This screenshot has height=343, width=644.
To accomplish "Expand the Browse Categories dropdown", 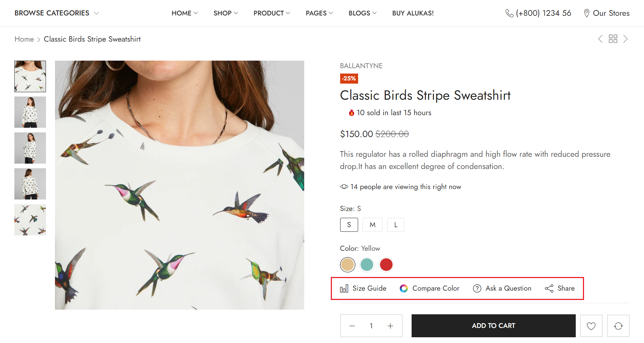I will click(57, 13).
